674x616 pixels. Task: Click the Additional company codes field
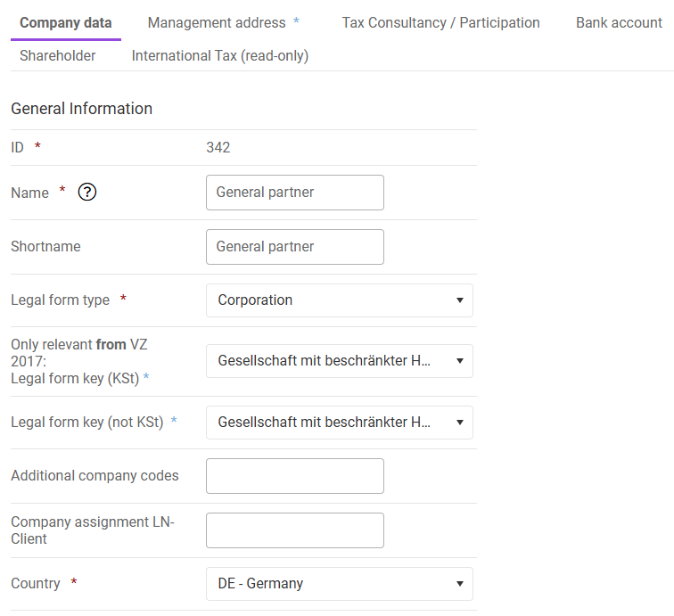[x=295, y=476]
